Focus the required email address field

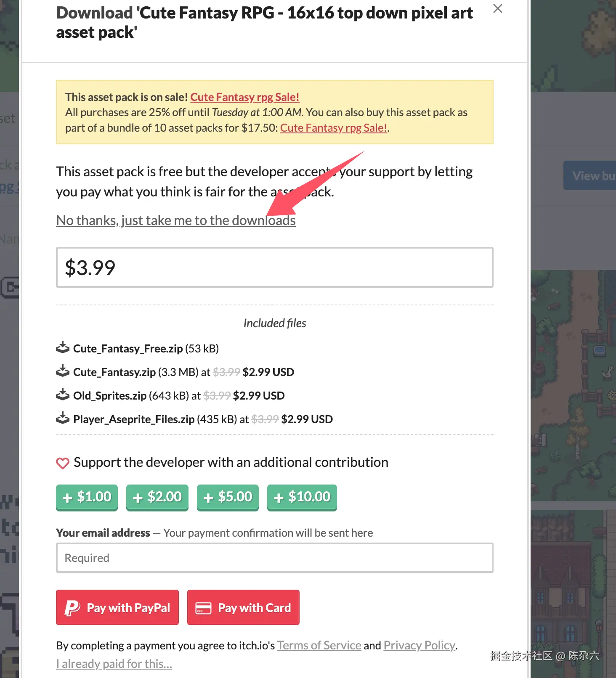pyautogui.click(x=274, y=558)
